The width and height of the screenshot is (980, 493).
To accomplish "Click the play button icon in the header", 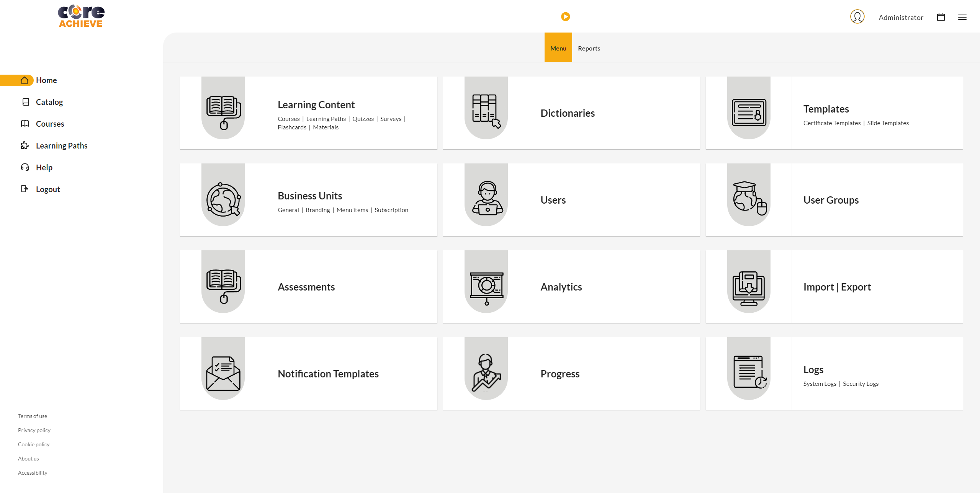I will [566, 16].
